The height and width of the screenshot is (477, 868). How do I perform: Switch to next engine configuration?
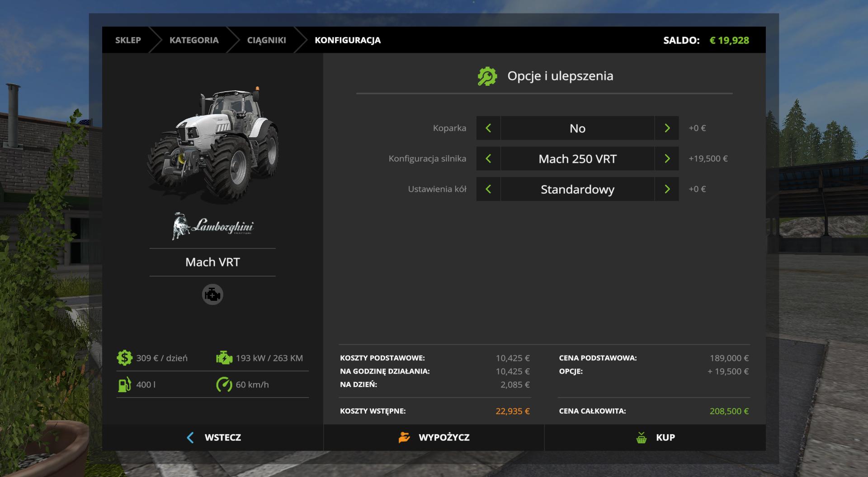pyautogui.click(x=667, y=159)
